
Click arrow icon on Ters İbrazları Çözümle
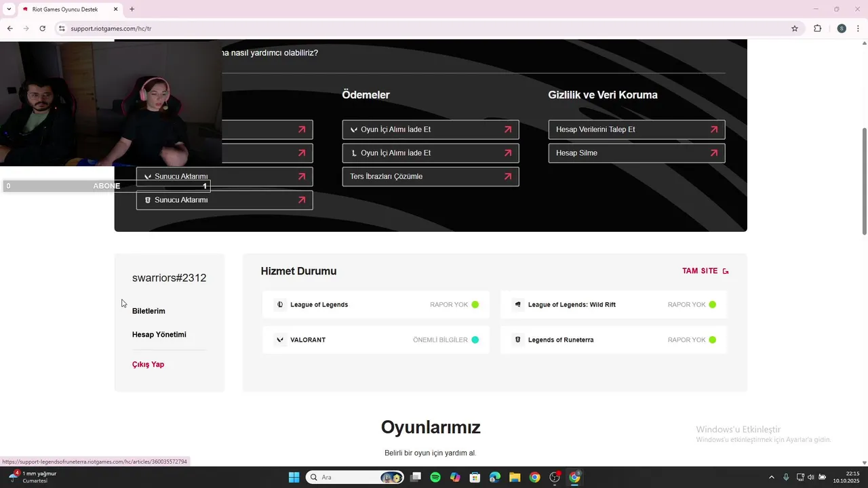(x=507, y=176)
